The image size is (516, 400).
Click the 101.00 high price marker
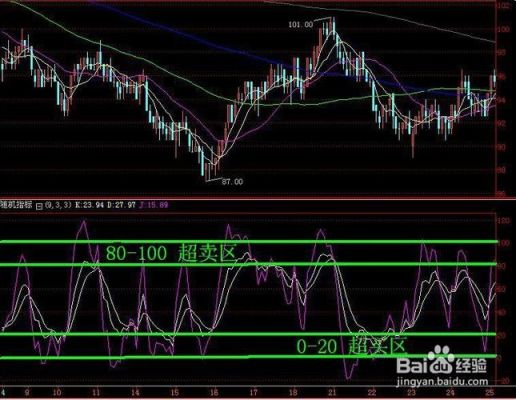301,24
